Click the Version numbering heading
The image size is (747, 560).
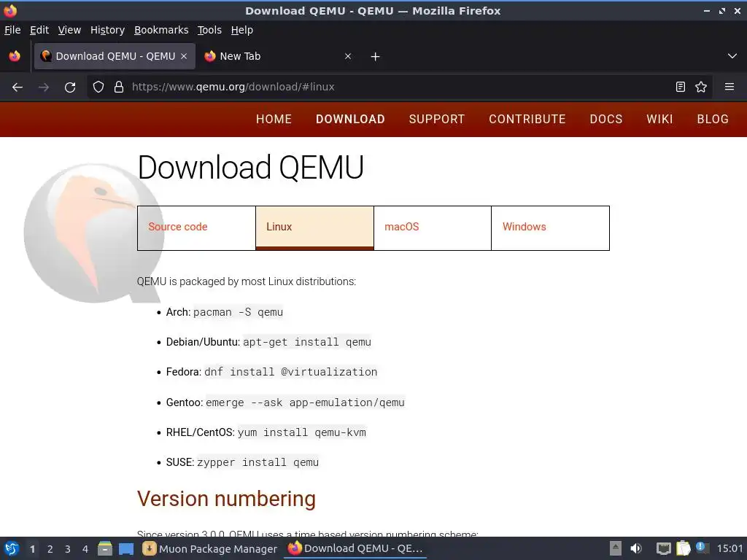[x=226, y=499]
